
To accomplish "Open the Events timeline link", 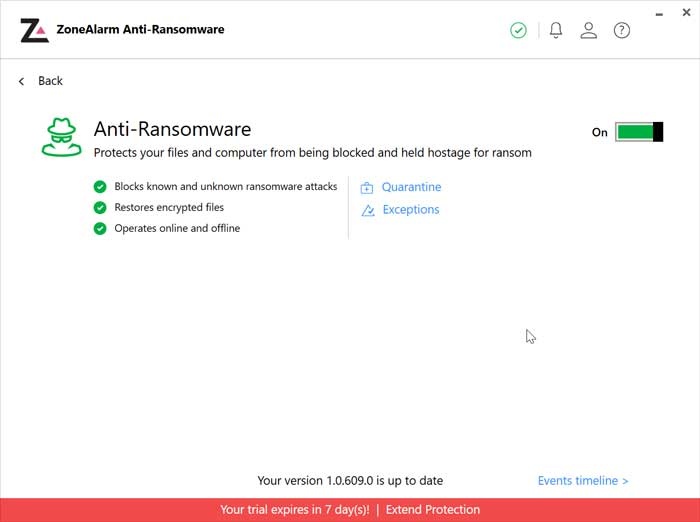I will click(583, 480).
